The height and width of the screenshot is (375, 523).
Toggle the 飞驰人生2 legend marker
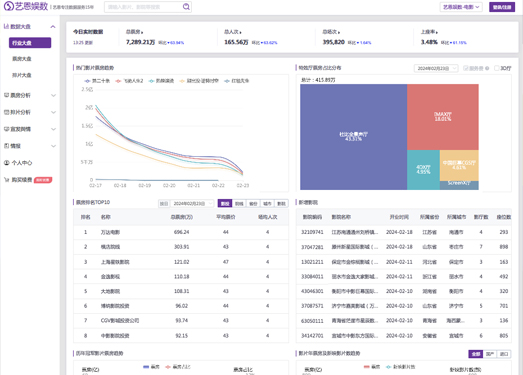click(x=118, y=81)
